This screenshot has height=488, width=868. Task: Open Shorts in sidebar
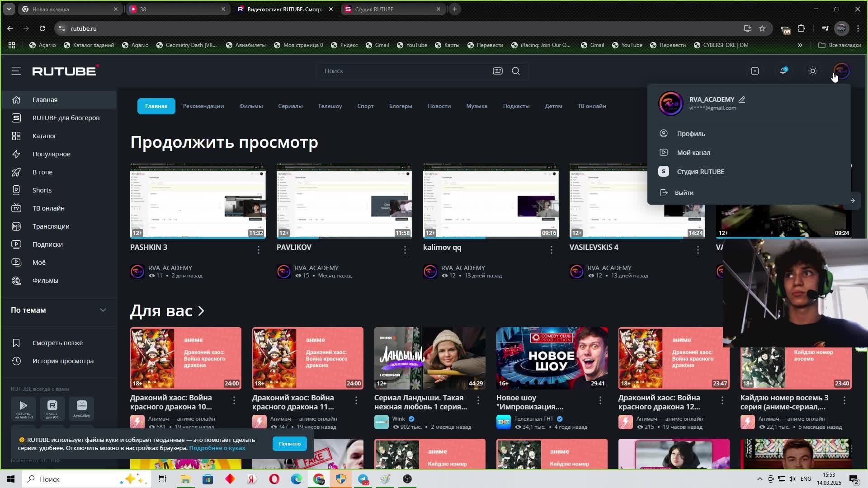click(59, 190)
